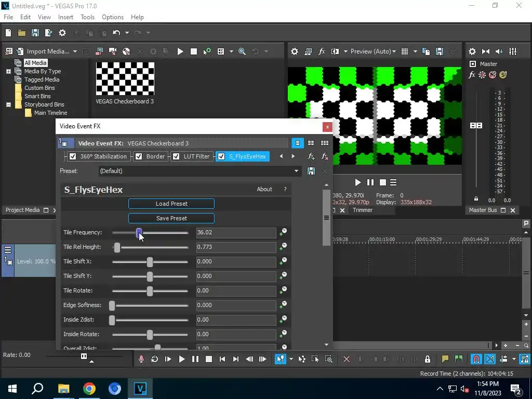Open the S_FlysEyeHex help question mark
The width and height of the screenshot is (532, 399).
pos(285,189)
